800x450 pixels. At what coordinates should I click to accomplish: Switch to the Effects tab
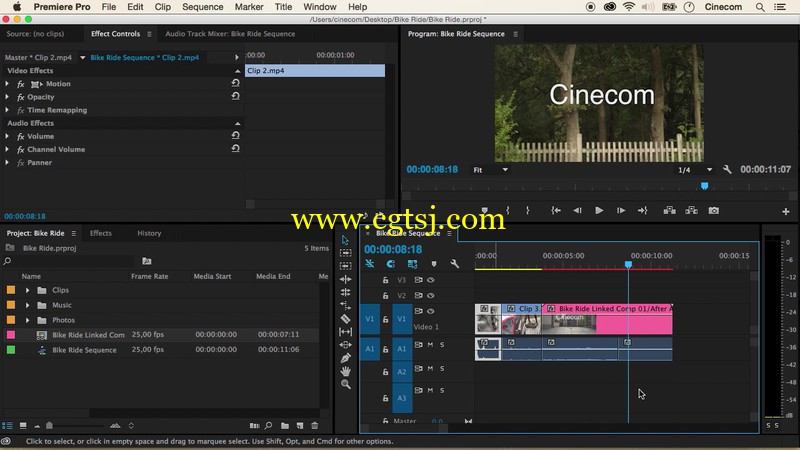[x=101, y=233]
